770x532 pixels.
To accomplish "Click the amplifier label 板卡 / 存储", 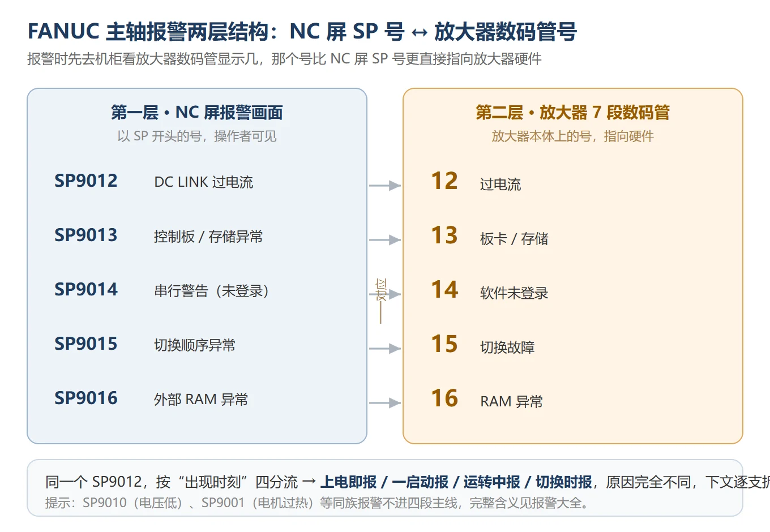I will coord(514,239).
